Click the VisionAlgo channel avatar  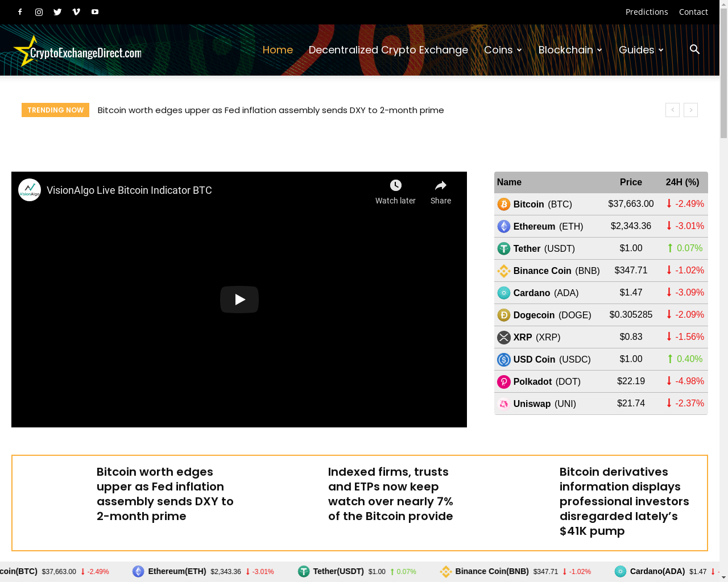pyautogui.click(x=30, y=190)
